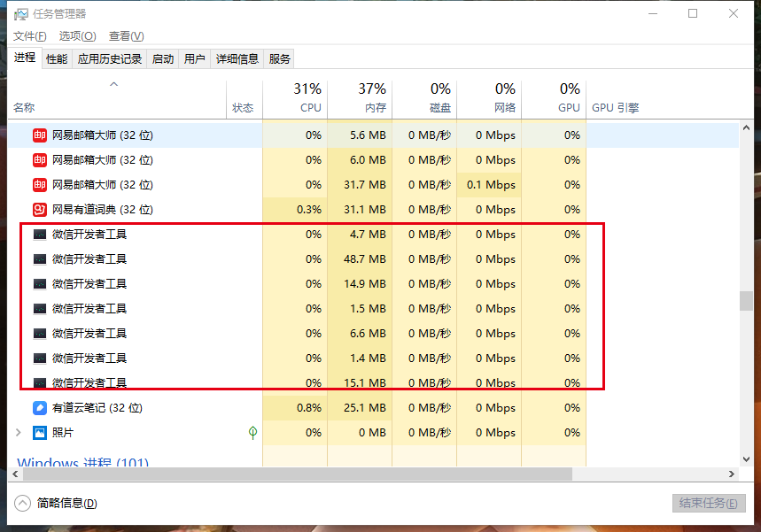
Task: Sort by the 内存 column header
Action: click(x=360, y=100)
